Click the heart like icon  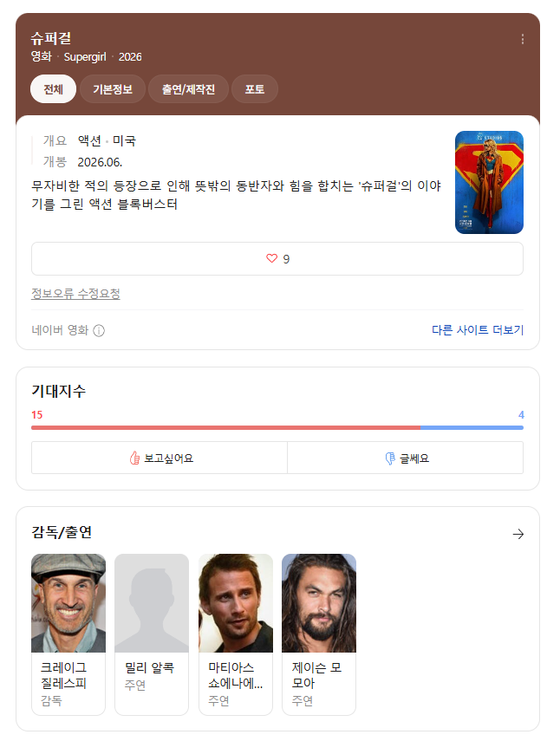[272, 259]
